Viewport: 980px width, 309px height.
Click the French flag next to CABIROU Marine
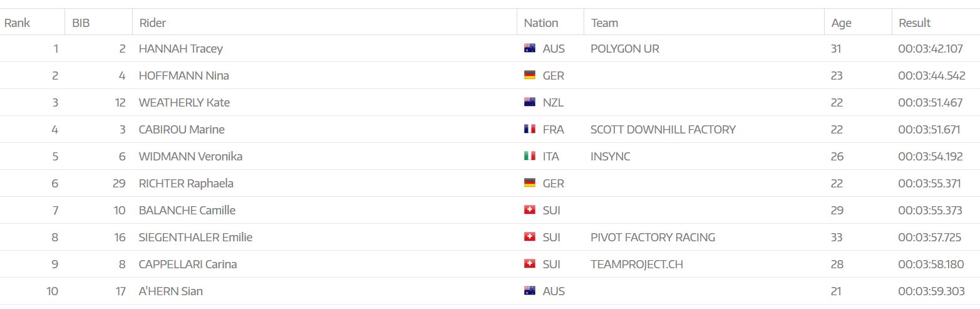(529, 129)
